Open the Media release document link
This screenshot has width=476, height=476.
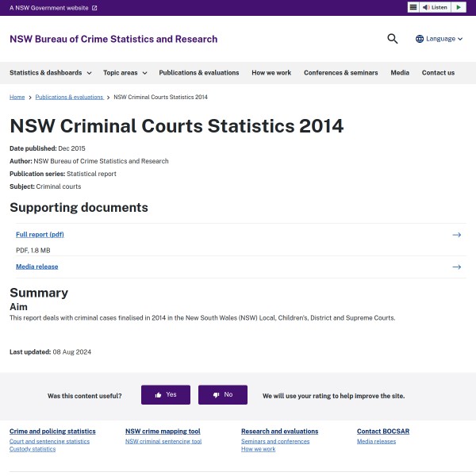click(x=36, y=267)
